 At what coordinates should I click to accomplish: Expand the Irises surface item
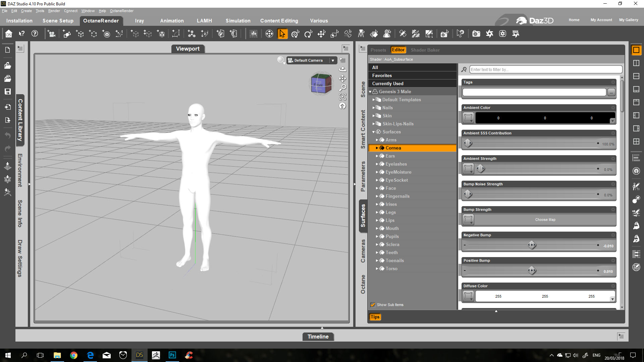[x=377, y=204]
